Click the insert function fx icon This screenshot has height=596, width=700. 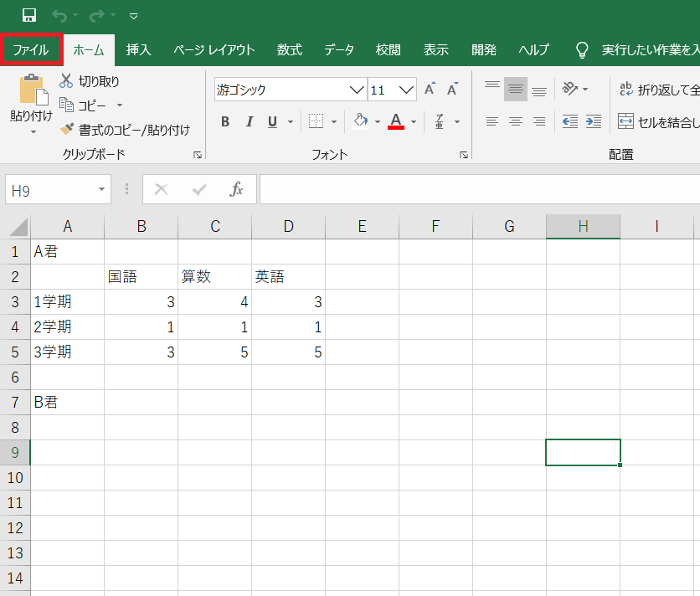point(237,190)
